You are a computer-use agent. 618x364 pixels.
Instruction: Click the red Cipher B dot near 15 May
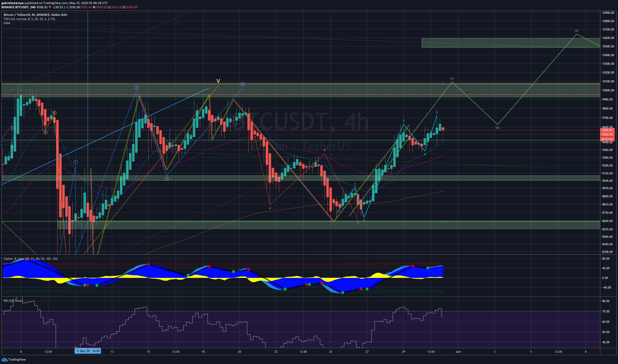point(148,264)
